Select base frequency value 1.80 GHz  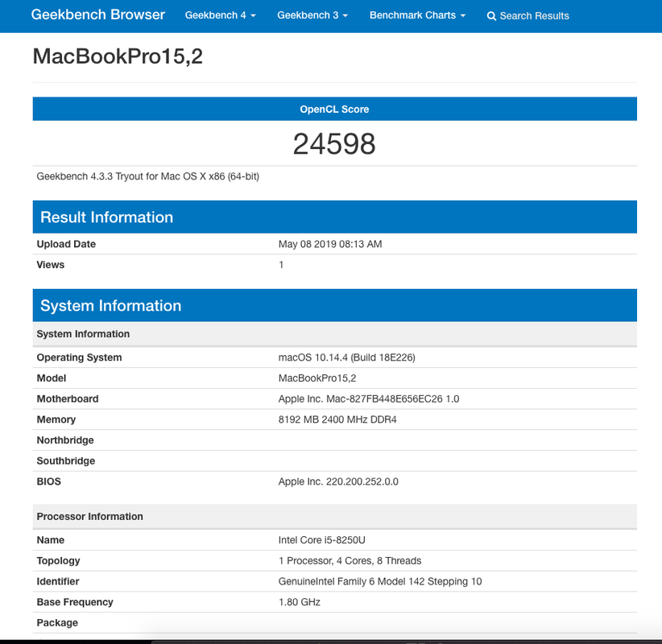[300, 602]
